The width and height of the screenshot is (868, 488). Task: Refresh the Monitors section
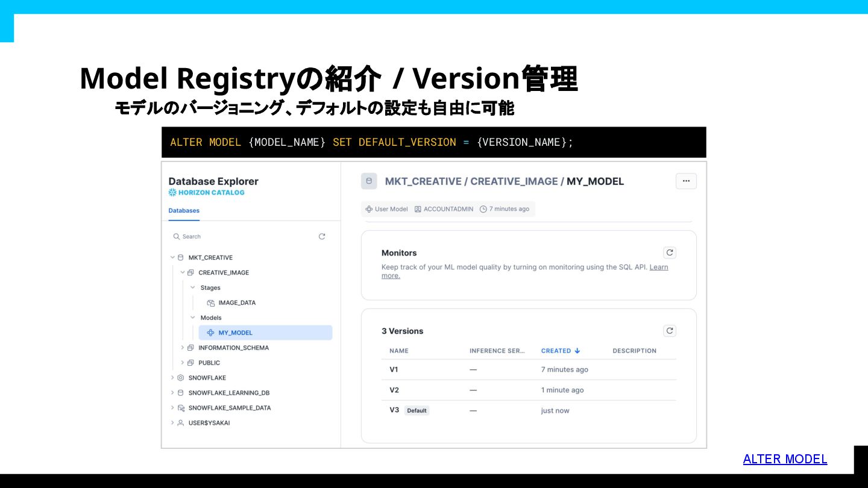[x=669, y=252]
